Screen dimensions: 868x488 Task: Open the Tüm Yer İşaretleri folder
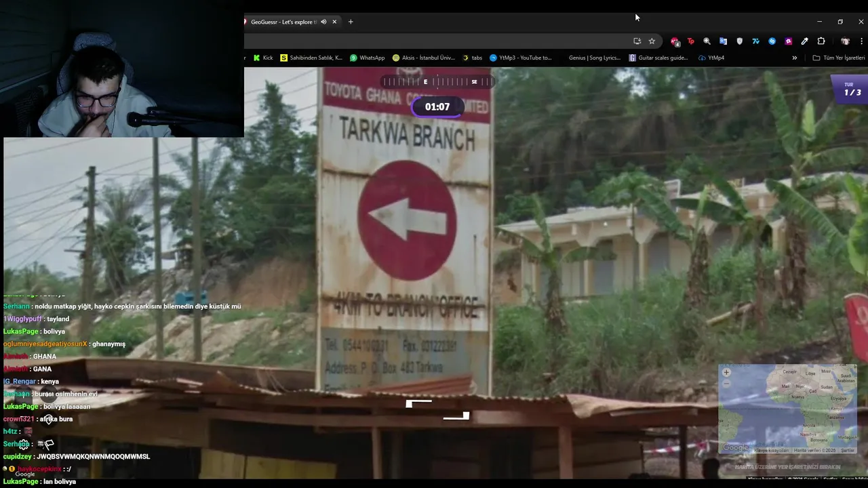(x=839, y=58)
